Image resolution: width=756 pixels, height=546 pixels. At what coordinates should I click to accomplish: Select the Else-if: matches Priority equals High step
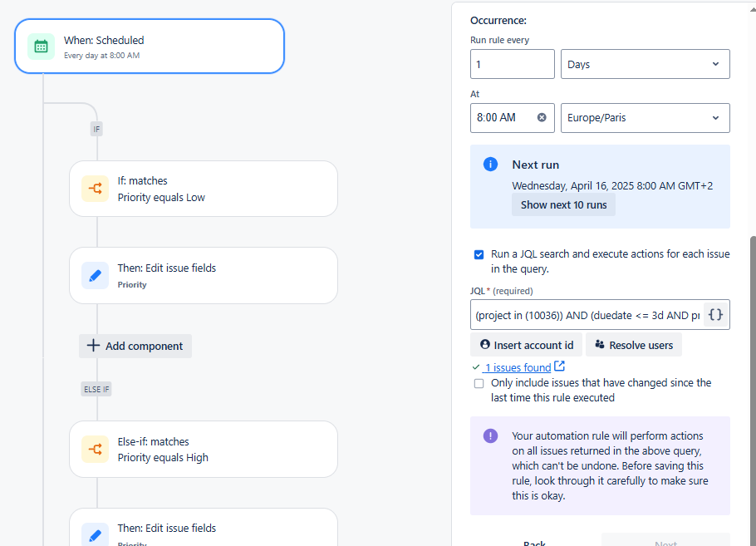204,449
